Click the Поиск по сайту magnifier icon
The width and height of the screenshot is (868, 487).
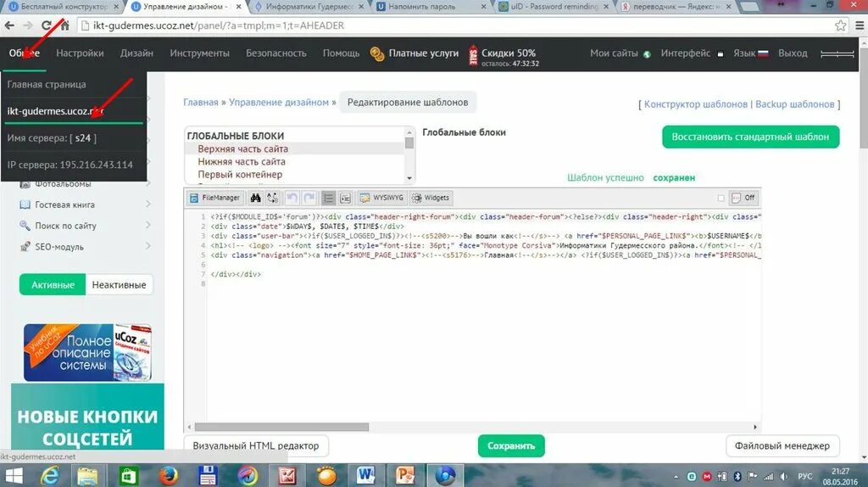coord(25,226)
